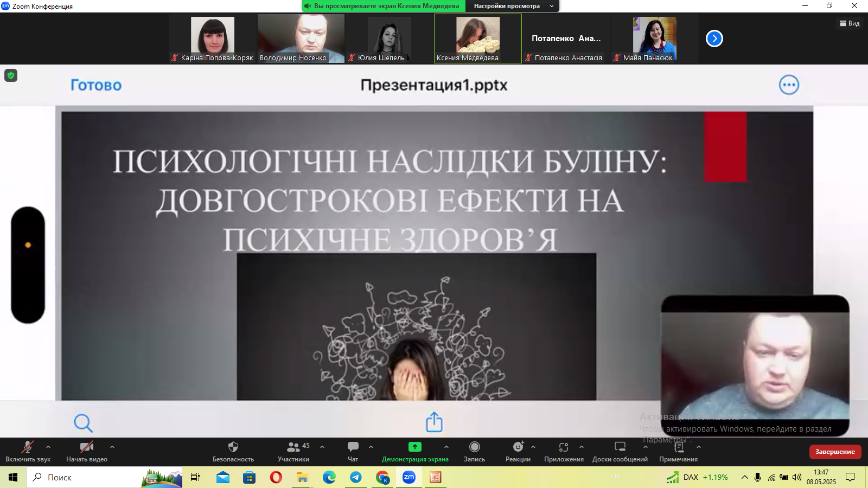The image size is (868, 488).
Task: Expand video options arrow next to Начать видео
Action: point(112,447)
